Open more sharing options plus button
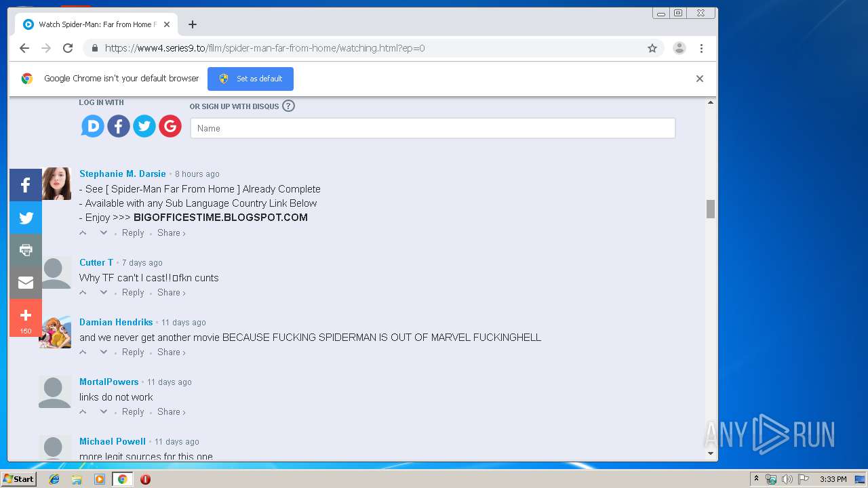Viewport: 868px width, 488px height. coord(26,318)
